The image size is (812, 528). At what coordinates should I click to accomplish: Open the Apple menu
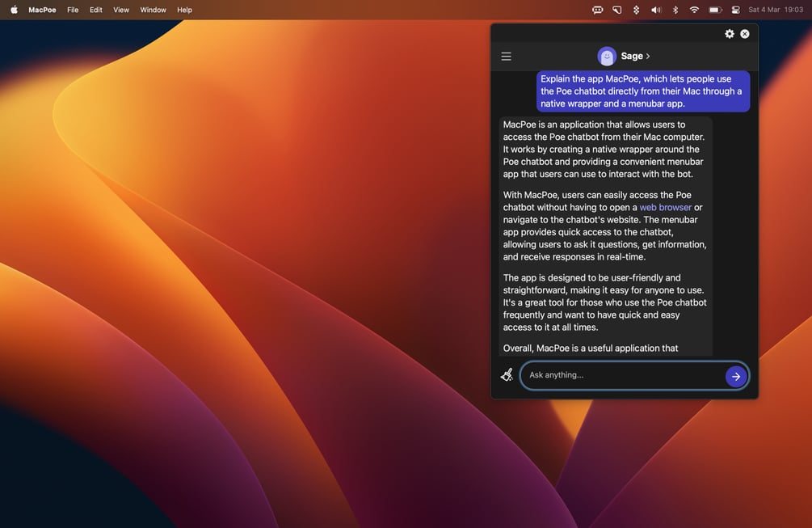(x=14, y=10)
